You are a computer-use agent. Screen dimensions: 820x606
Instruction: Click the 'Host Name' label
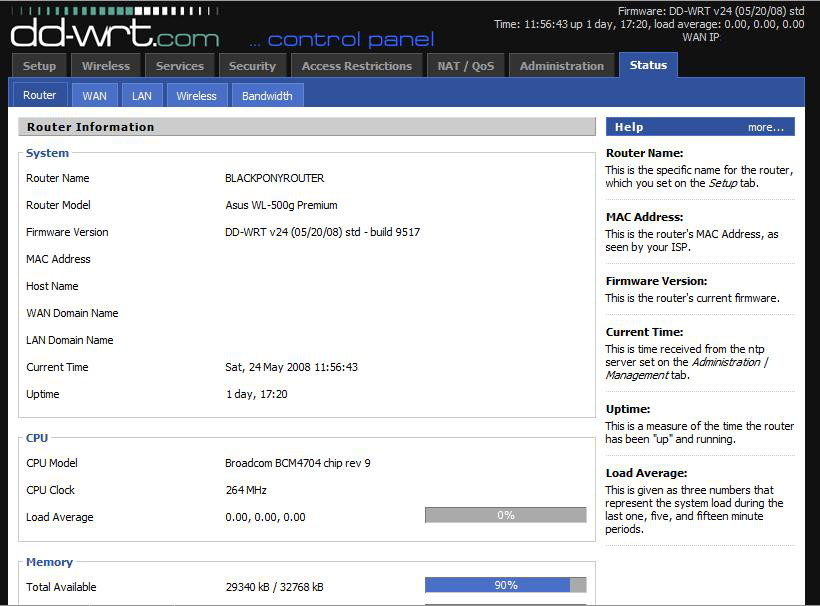(52, 287)
